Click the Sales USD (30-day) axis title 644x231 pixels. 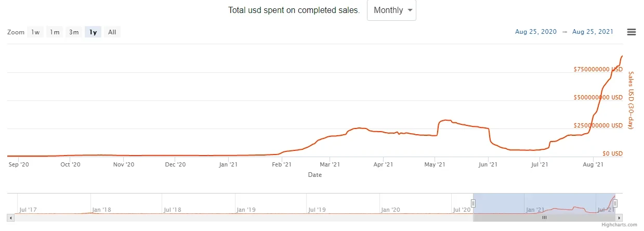631,100
